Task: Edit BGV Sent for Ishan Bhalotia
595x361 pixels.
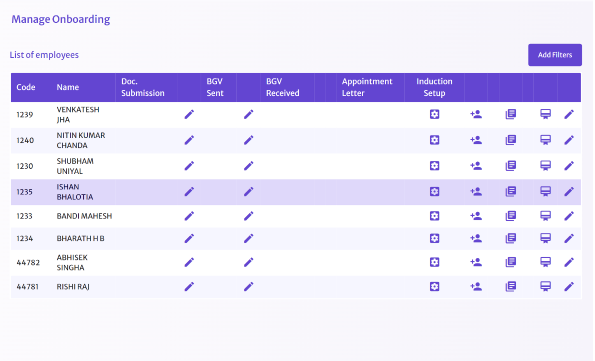Action: [249, 192]
